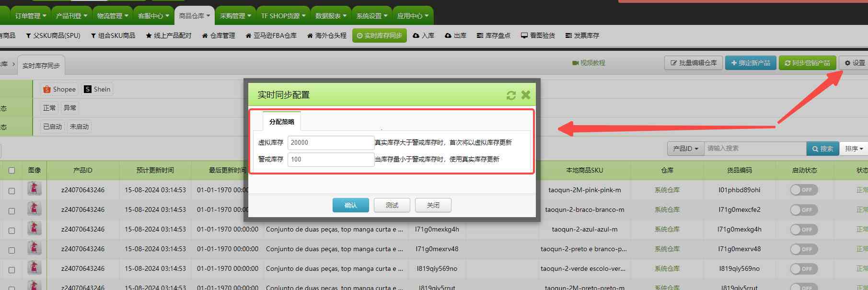868x290 pixels.
Task: Tick the checkbox for the taoqun-2-azul-azul-m row
Action: tap(12, 230)
